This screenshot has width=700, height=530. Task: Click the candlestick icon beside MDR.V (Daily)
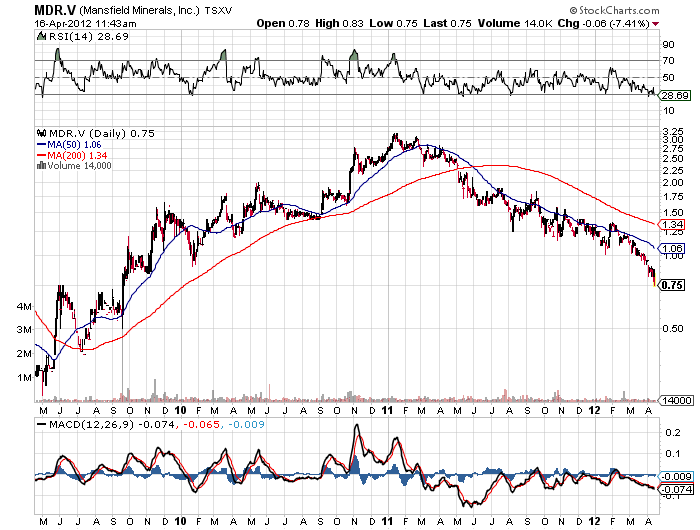pyautogui.click(x=42, y=133)
